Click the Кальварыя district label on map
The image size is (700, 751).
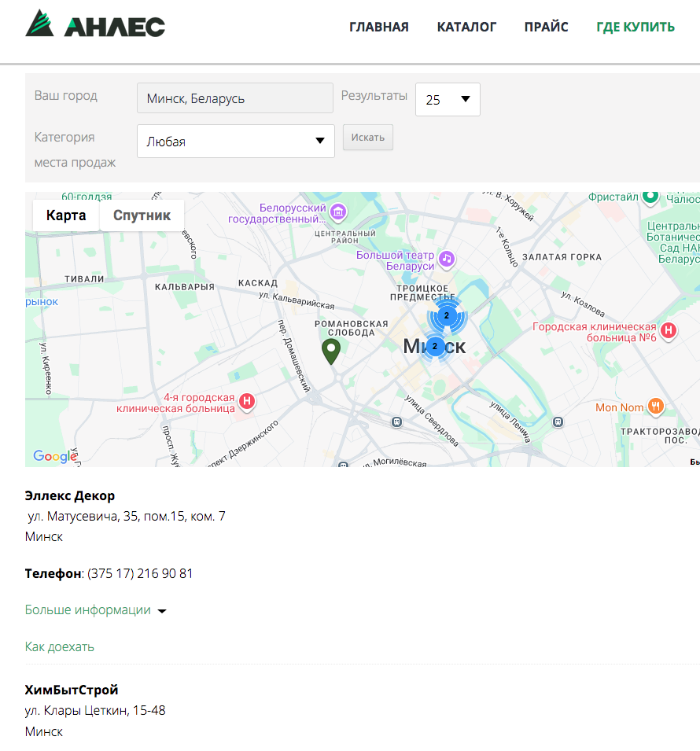[185, 287]
